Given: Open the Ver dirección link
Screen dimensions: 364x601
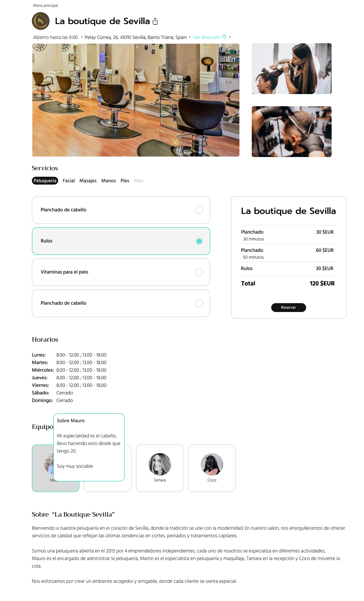Looking at the screenshot, I should pyautogui.click(x=207, y=37).
